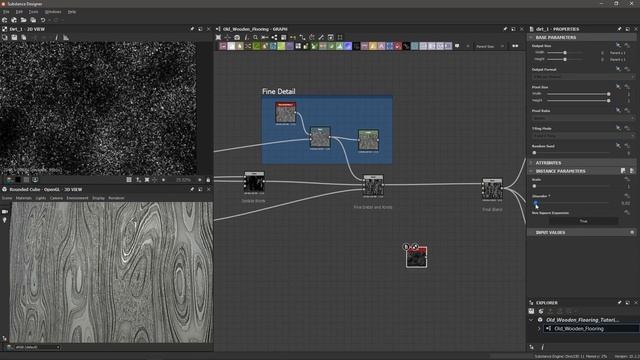
Task: Toggle the tiling grid icon in 2D view footer
Action: (x=129, y=180)
